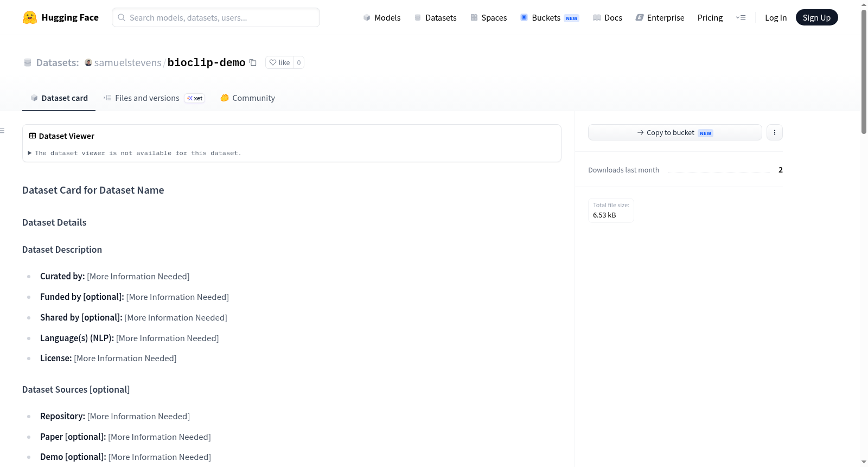
Task: Click Downloads last month label
Action: point(623,170)
